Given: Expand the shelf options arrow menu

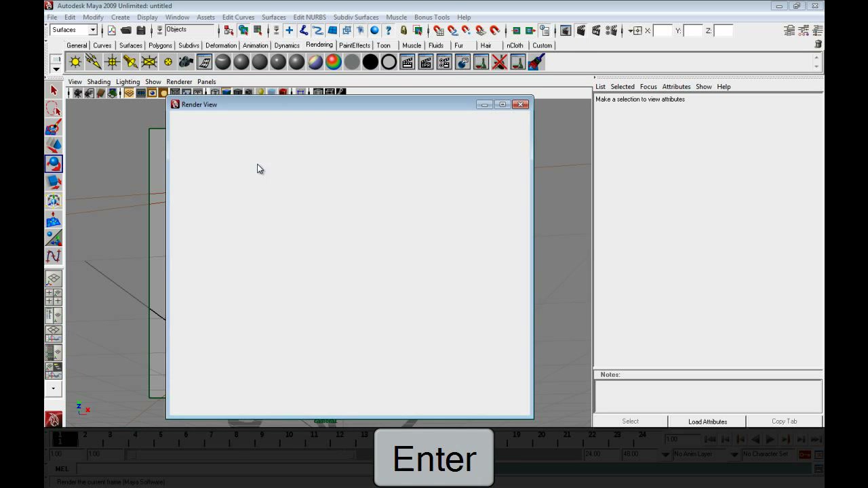Looking at the screenshot, I should click(x=56, y=69).
